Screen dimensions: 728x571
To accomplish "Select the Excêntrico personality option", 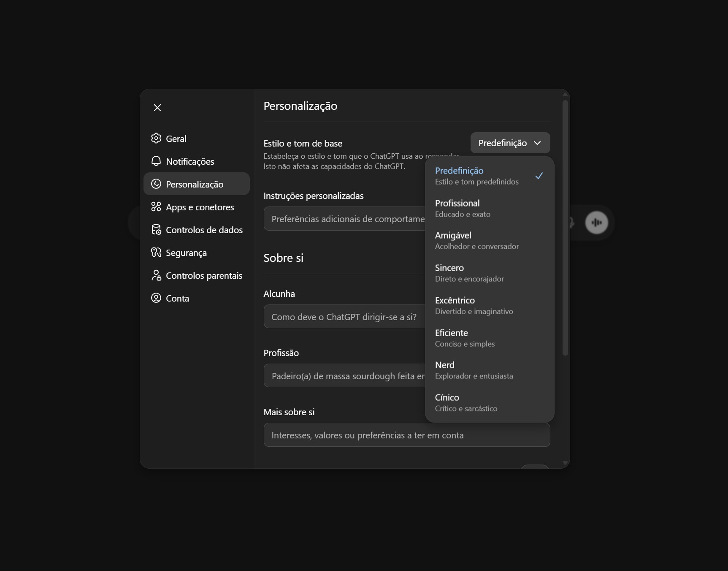I will [x=489, y=306].
